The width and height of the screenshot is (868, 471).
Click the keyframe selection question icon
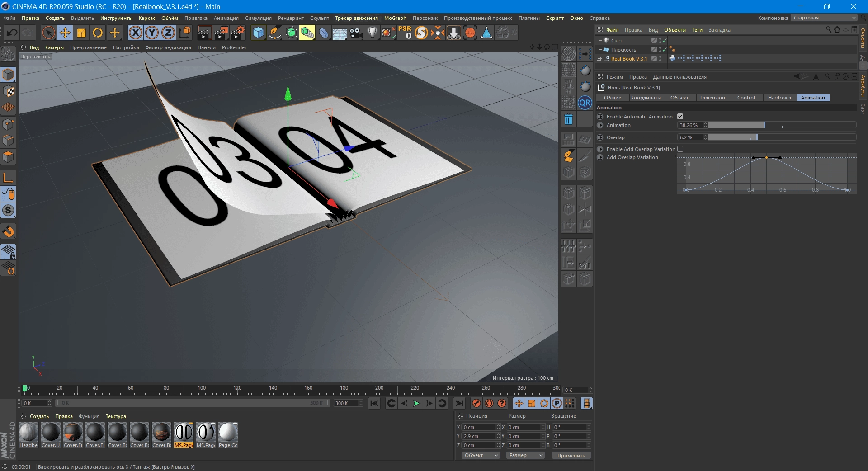(502, 403)
